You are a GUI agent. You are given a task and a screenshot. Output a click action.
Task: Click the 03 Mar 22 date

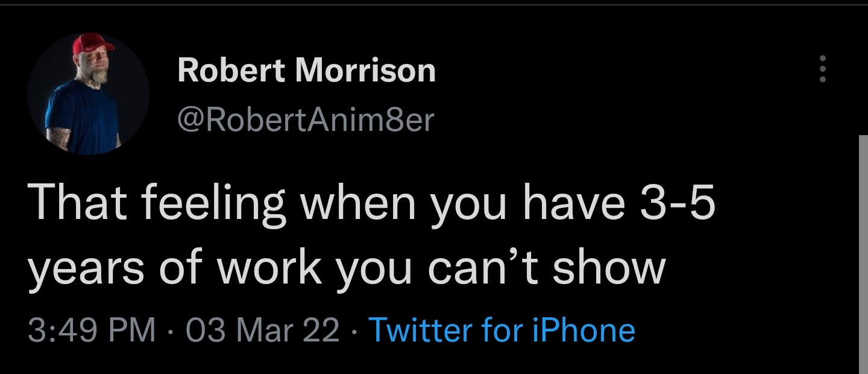[262, 330]
